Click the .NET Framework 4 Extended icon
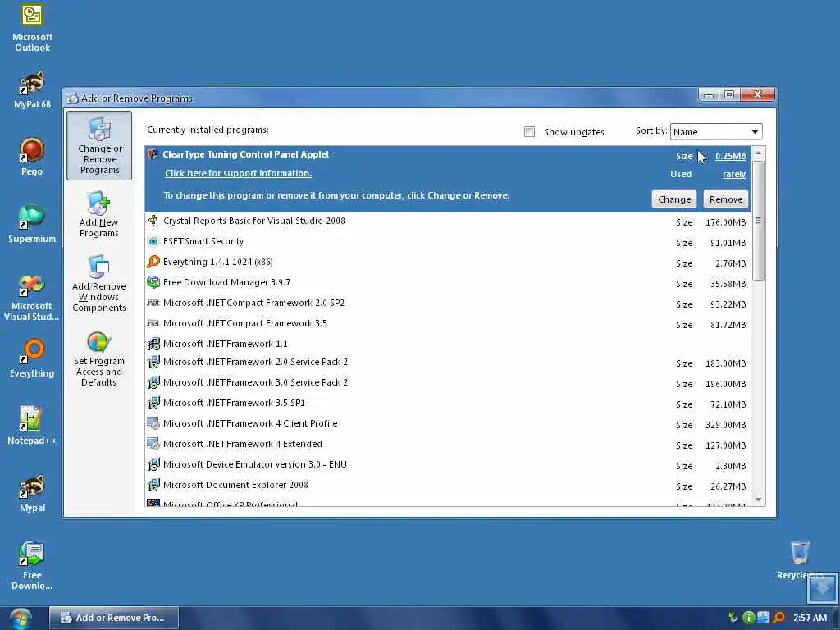This screenshot has width=840, height=630. tap(153, 444)
